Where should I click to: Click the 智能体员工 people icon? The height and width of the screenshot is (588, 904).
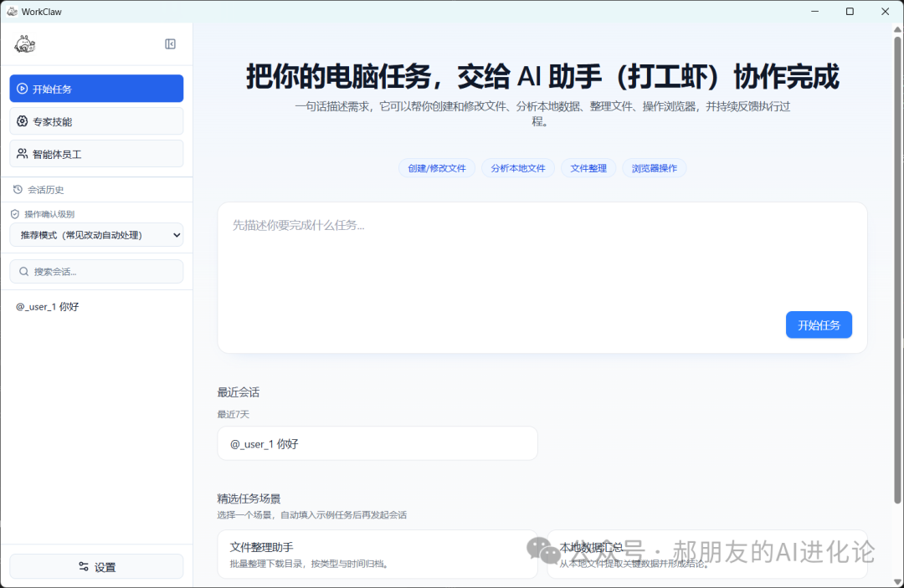click(x=23, y=154)
